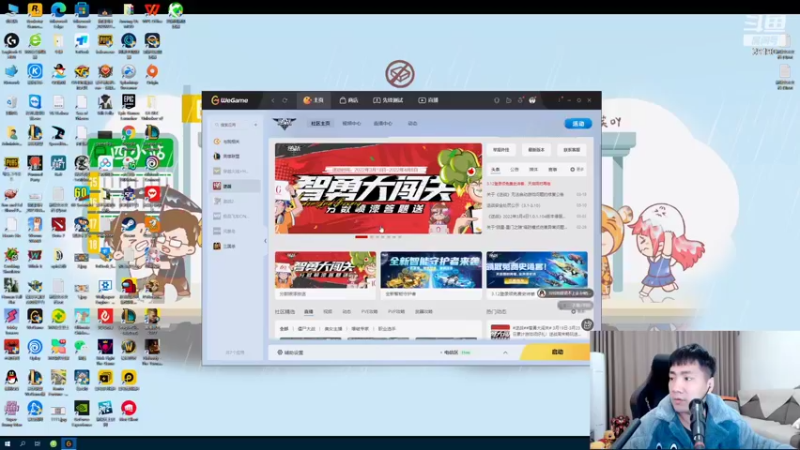This screenshot has width=800, height=450.
Task: Open Origin desktop shortcut
Action: click(x=152, y=74)
